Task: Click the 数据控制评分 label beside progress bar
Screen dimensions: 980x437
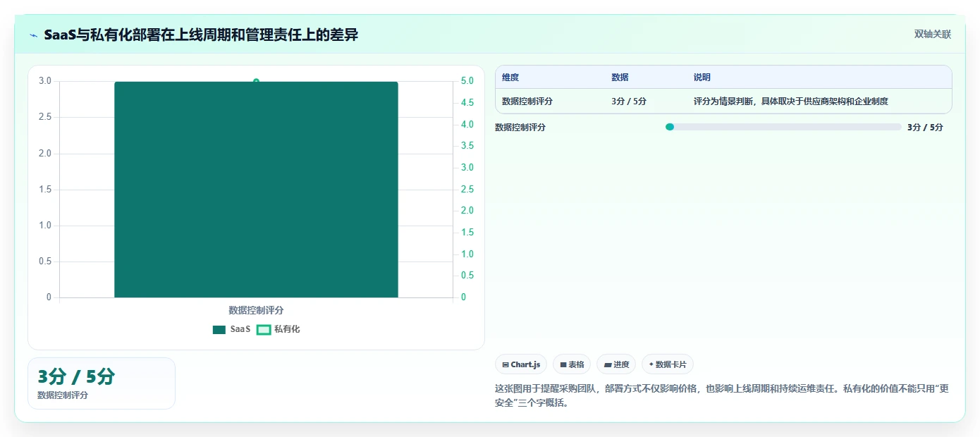Action: 520,127
